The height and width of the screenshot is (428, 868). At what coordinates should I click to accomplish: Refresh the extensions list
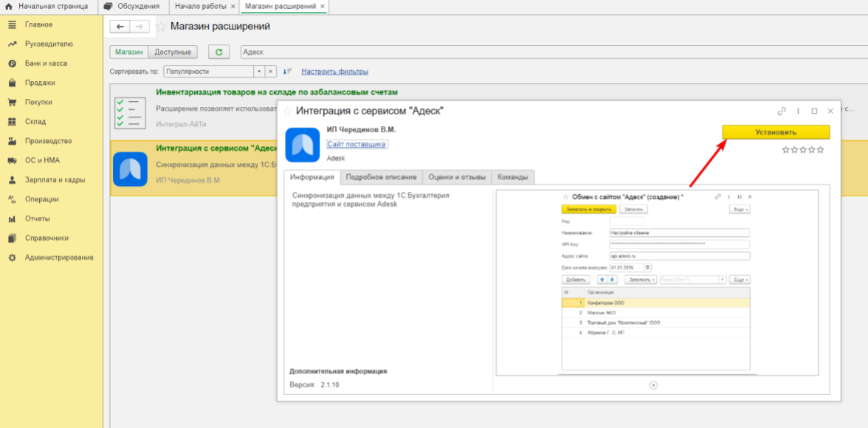pyautogui.click(x=218, y=52)
